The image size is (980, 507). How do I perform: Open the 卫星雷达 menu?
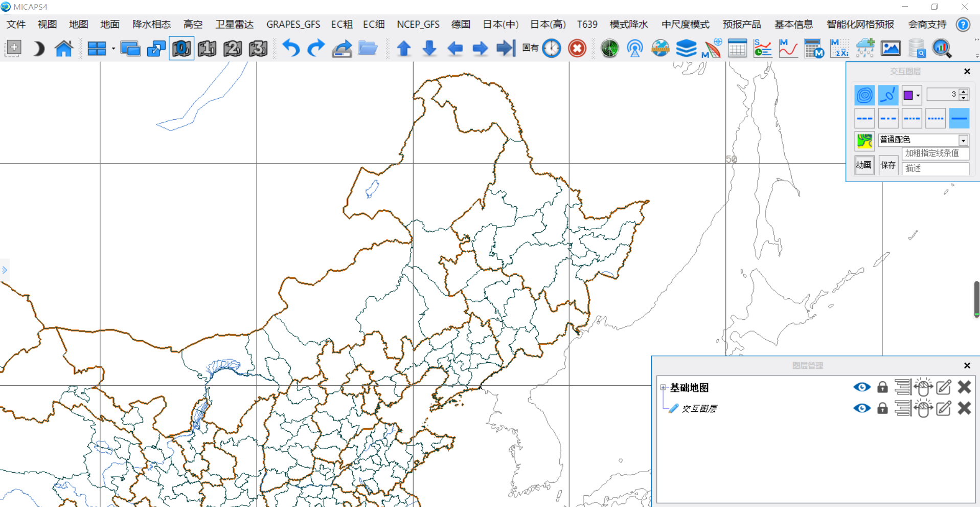click(234, 24)
